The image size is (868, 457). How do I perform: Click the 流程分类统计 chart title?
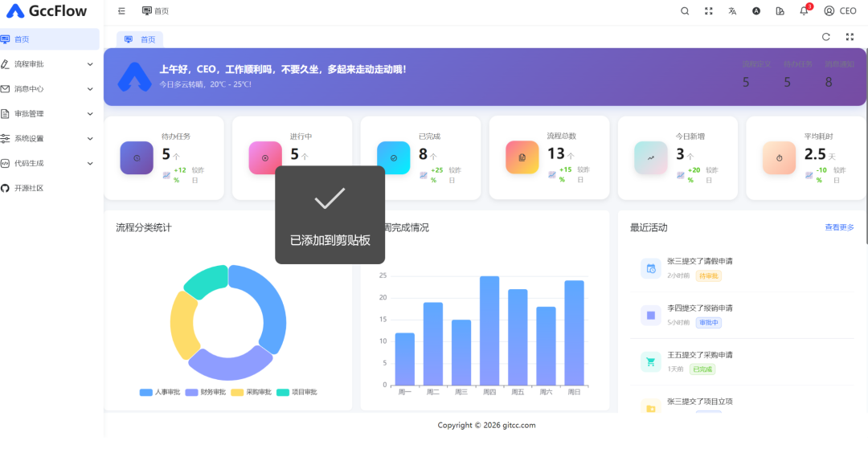(x=143, y=227)
